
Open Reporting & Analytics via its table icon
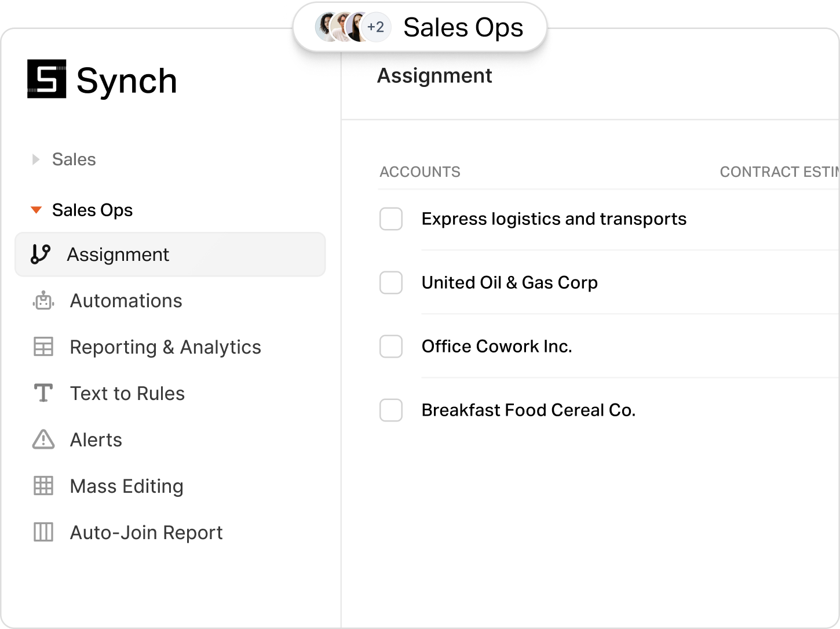pos(43,347)
